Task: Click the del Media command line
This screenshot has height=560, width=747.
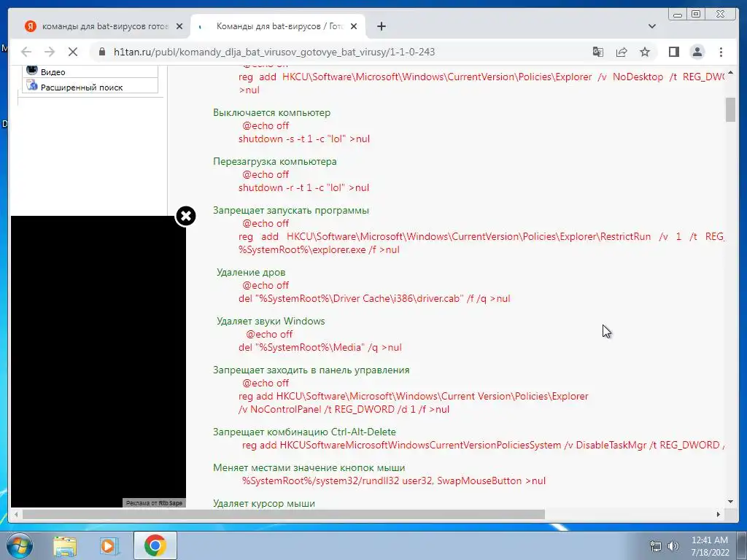Action: (x=320, y=348)
